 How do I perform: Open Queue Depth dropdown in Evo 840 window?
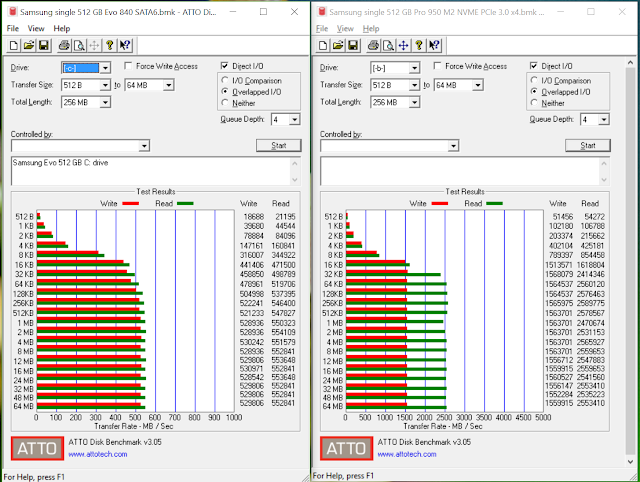294,119
